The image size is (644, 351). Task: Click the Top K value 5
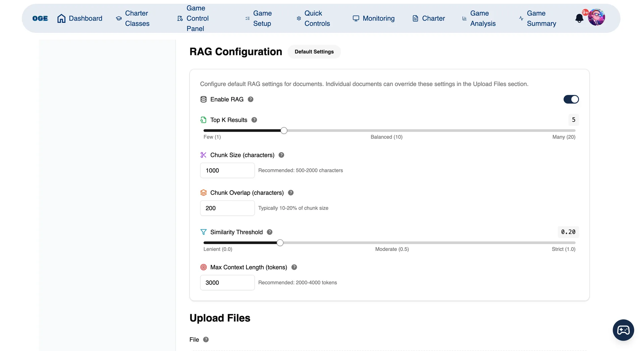(x=574, y=120)
